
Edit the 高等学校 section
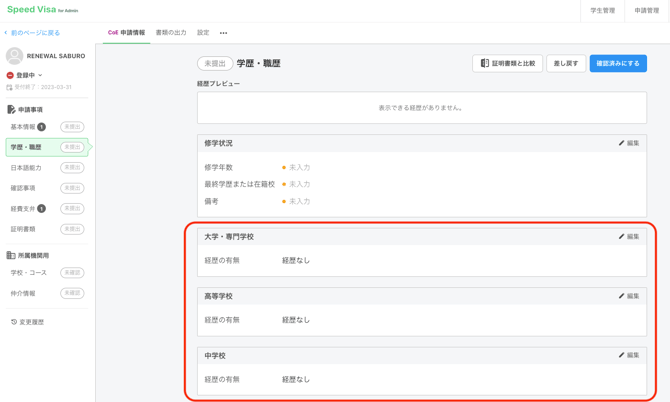coord(629,296)
